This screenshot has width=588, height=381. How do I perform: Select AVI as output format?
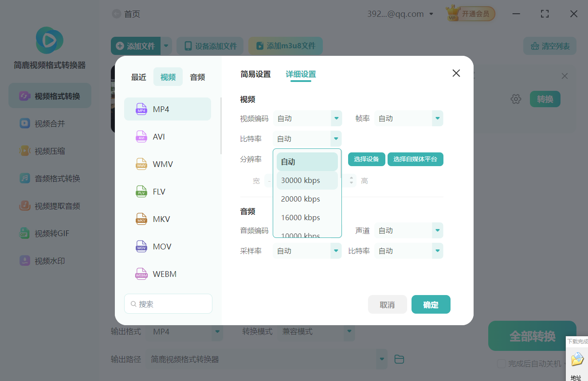[x=168, y=136]
